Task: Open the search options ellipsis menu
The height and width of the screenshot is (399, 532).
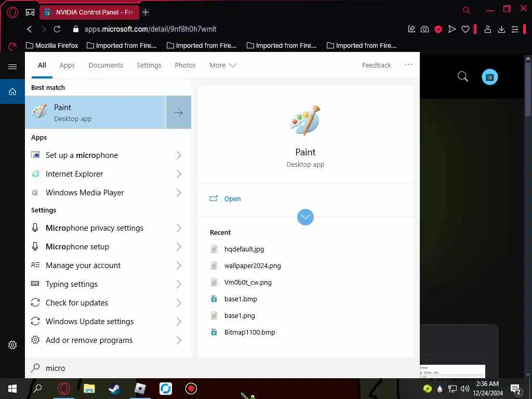Action: tap(408, 64)
